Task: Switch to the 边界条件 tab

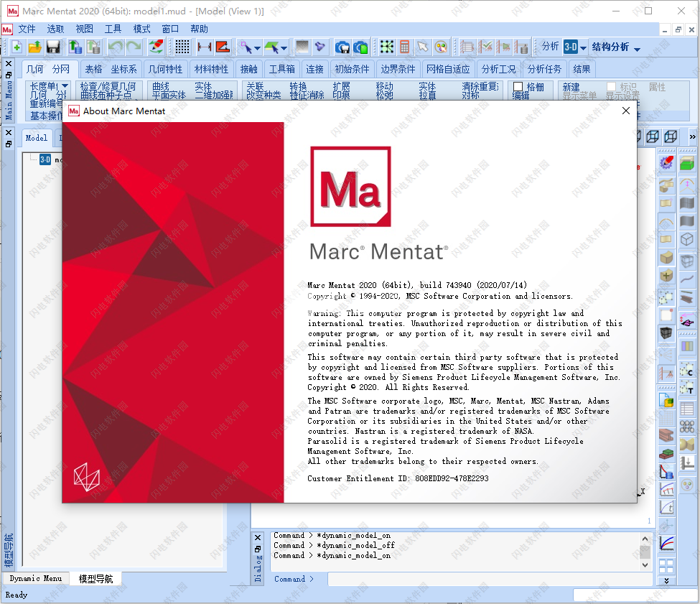Action: click(398, 69)
